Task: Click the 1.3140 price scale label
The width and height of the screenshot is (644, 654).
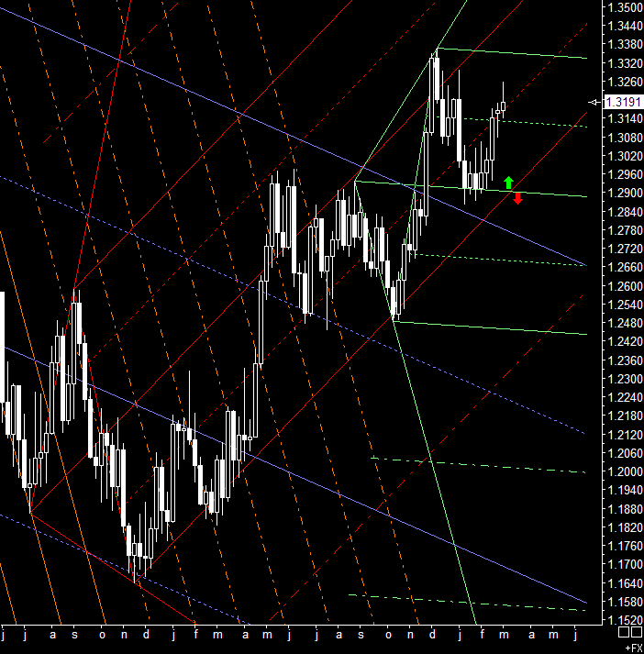Action: (625, 119)
